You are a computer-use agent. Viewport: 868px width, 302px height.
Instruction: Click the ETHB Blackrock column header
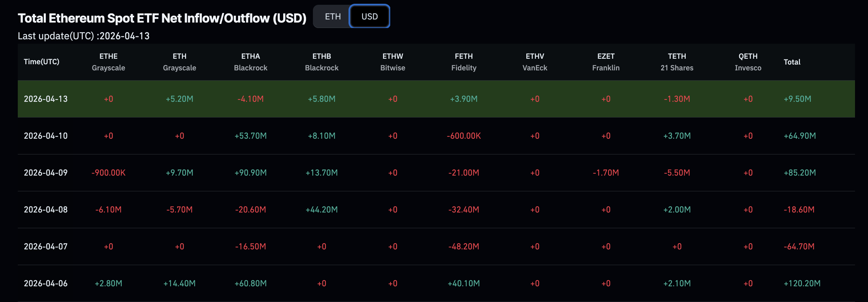(321, 62)
